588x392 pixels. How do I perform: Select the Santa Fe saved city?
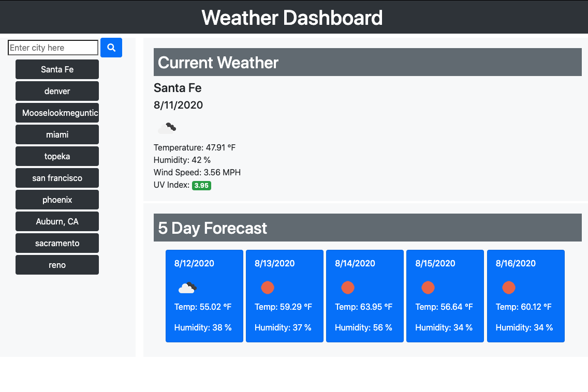pos(57,69)
